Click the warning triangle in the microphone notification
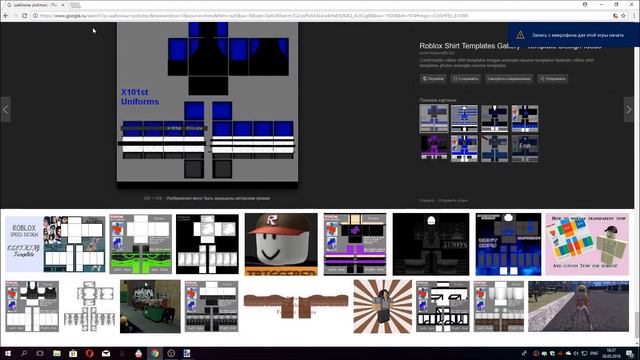The height and width of the screenshot is (360, 640). tap(520, 35)
